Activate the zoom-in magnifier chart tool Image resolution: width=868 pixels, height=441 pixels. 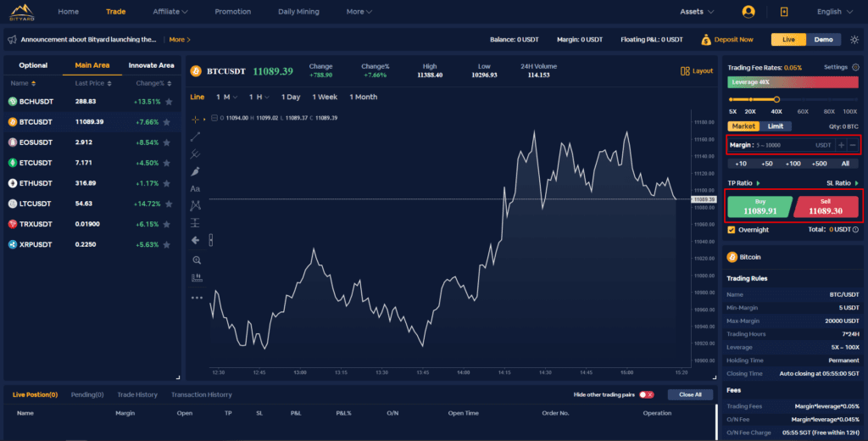tap(196, 260)
